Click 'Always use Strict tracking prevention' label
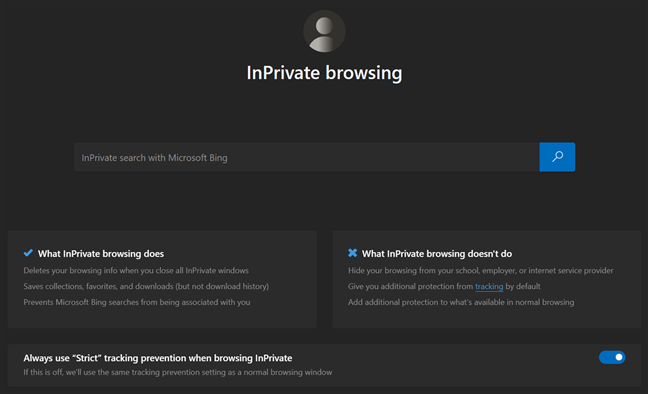648x394 pixels. click(x=158, y=358)
